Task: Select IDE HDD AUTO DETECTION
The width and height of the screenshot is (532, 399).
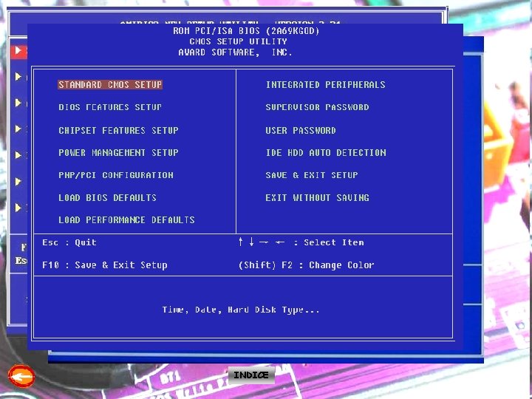Action: (326, 153)
